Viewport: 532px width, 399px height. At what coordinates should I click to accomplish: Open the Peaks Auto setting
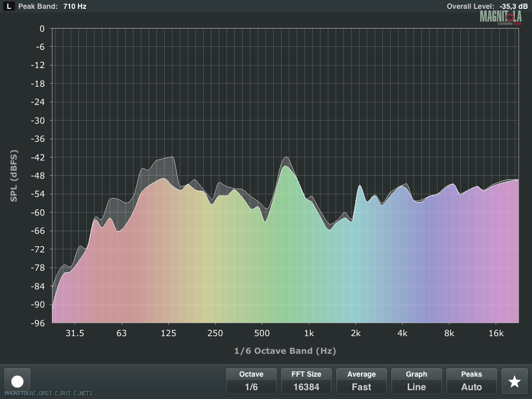[471, 381]
